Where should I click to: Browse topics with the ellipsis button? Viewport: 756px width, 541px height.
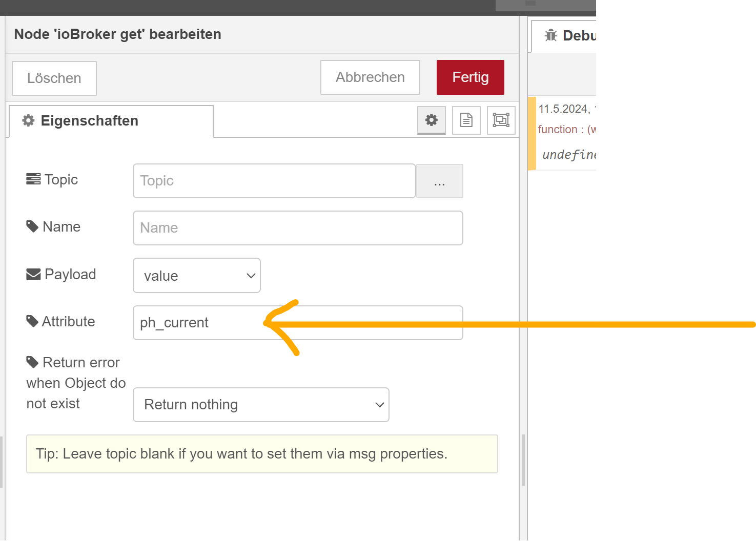pyautogui.click(x=440, y=181)
